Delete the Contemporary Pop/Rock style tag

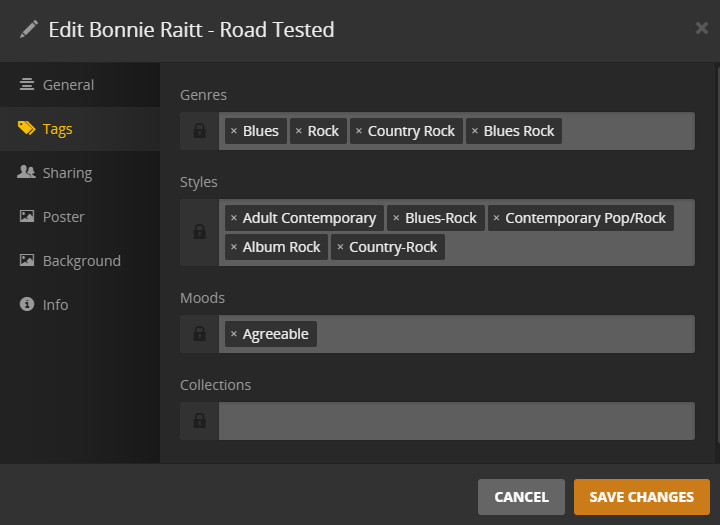click(x=497, y=218)
